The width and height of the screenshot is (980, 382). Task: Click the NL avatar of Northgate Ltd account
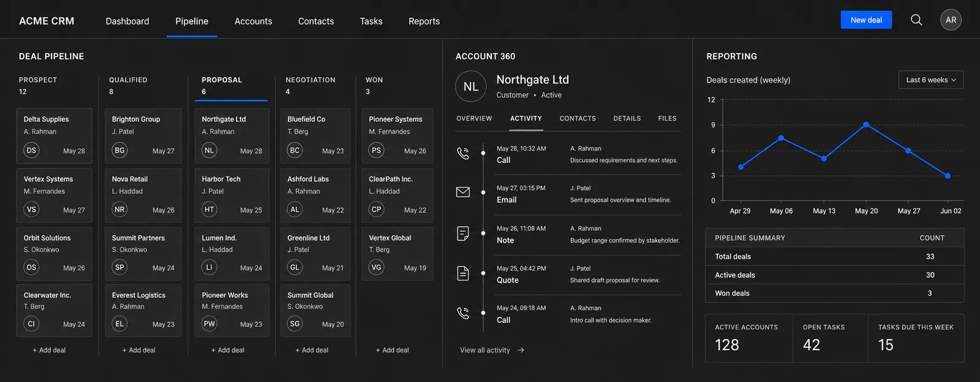pyautogui.click(x=471, y=87)
